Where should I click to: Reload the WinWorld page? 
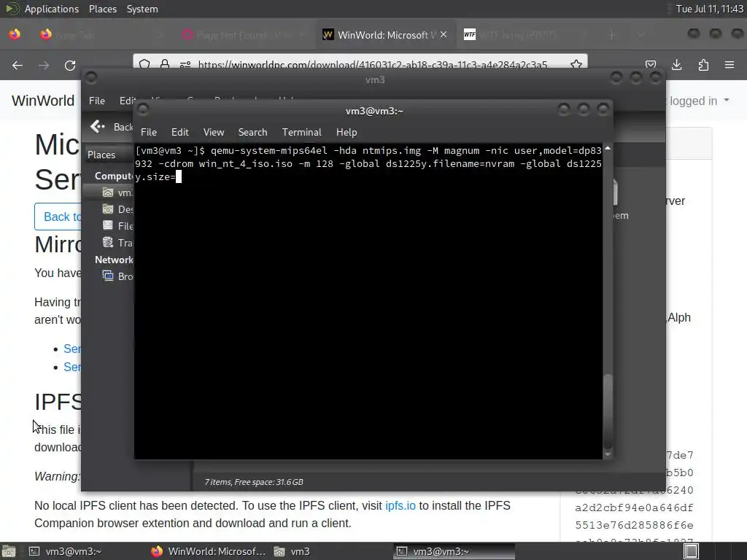click(70, 65)
